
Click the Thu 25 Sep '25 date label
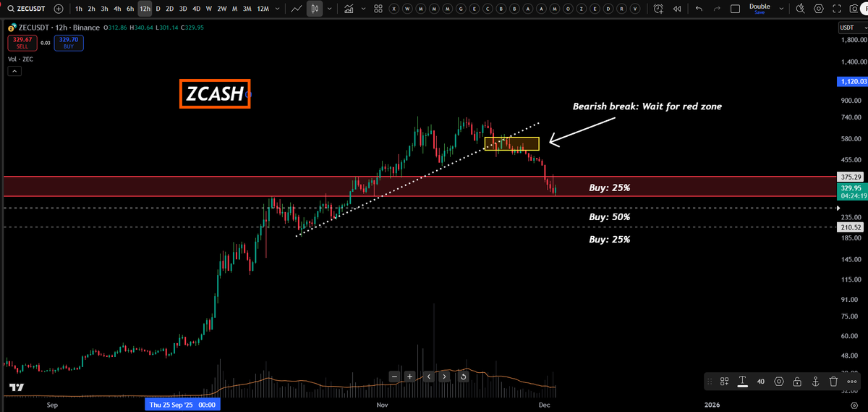[x=183, y=405]
